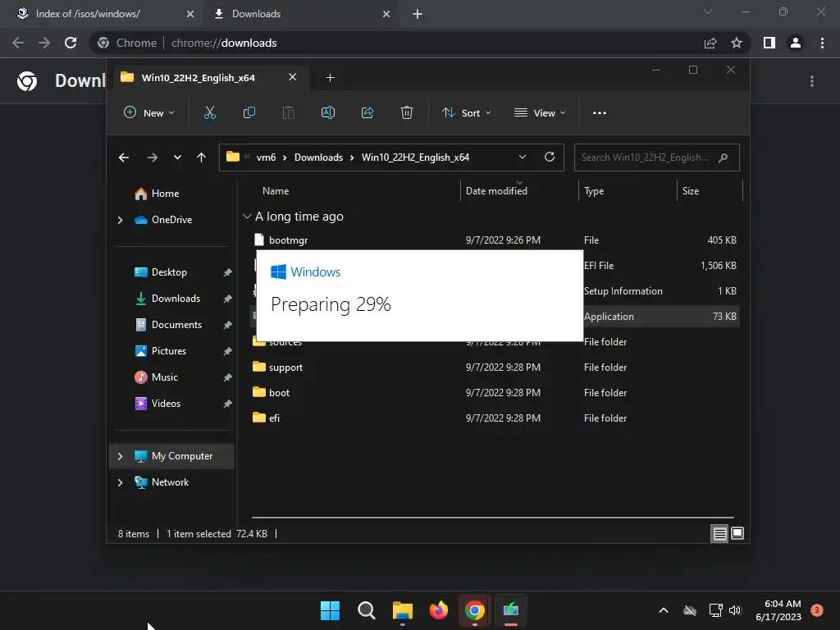Click the Share icon in File Explorer toolbar
840x630 pixels.
tap(367, 112)
